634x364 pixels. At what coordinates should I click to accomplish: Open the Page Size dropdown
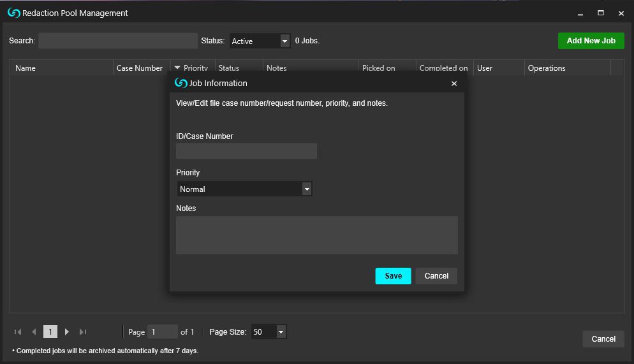(x=269, y=331)
